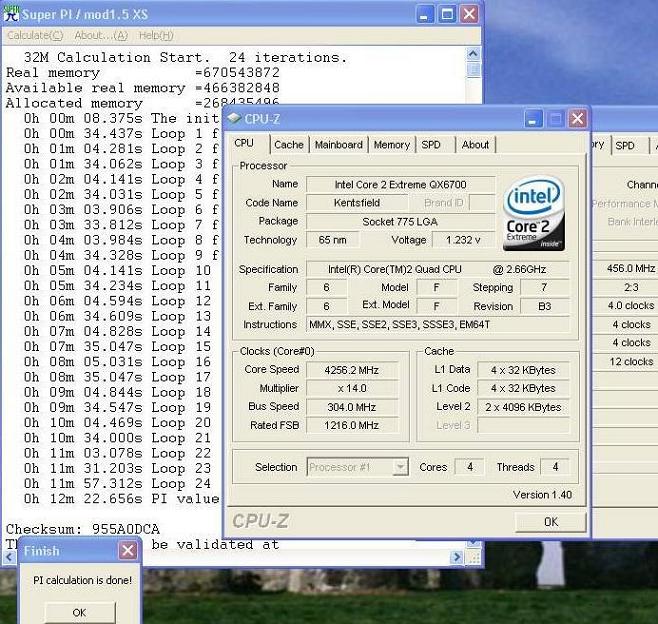Click Super PI horizontal scrollbar right arrow

point(457,557)
